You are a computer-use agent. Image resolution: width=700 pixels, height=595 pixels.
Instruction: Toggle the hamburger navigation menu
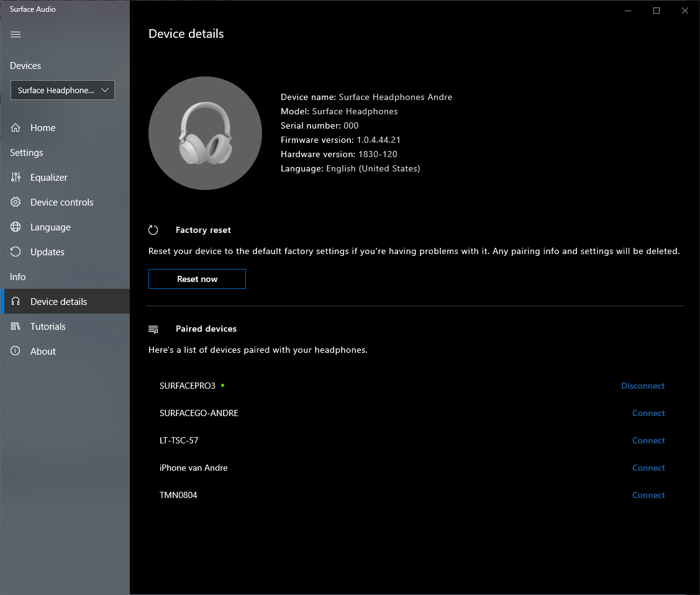click(16, 35)
